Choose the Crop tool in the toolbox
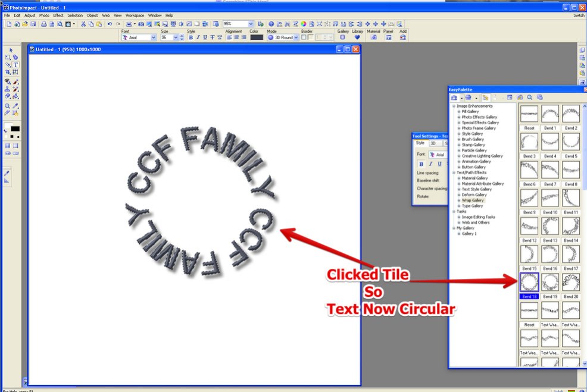This screenshot has height=392, width=587. click(8, 72)
